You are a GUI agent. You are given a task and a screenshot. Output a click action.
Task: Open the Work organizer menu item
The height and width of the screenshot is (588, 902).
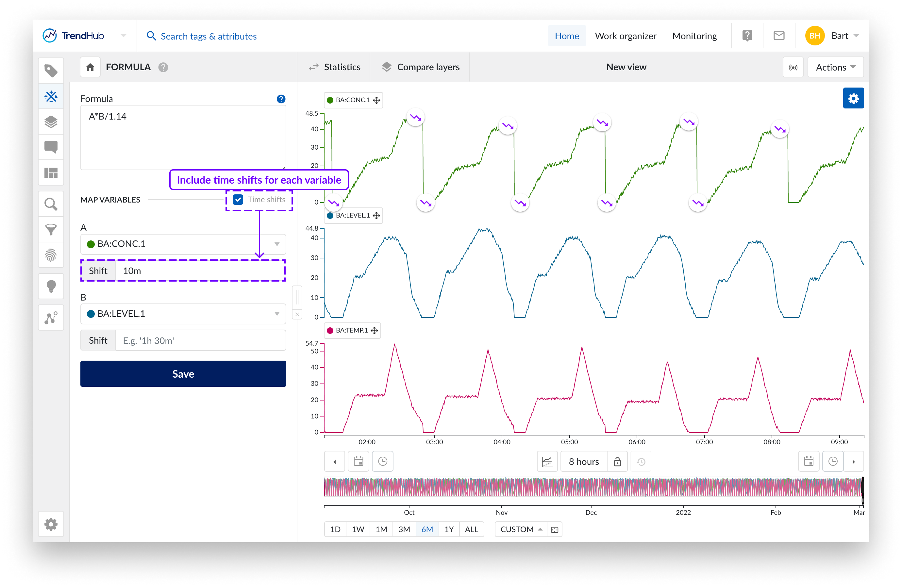(x=625, y=36)
